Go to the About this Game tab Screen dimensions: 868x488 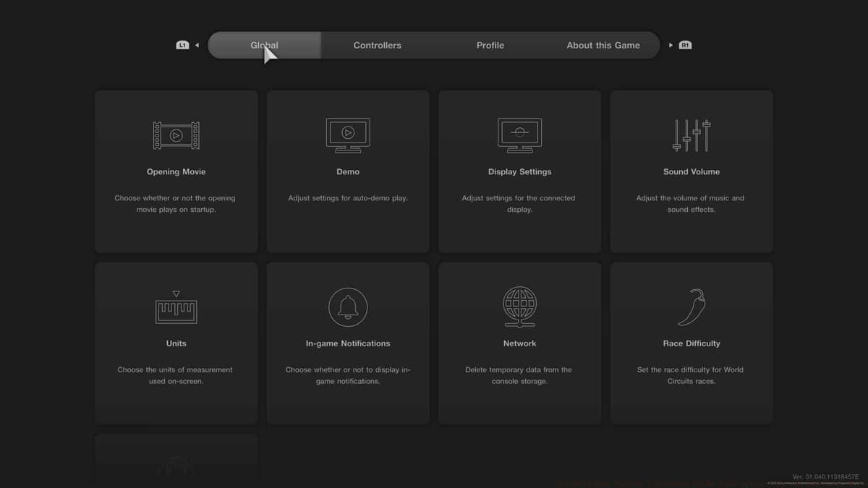click(603, 45)
